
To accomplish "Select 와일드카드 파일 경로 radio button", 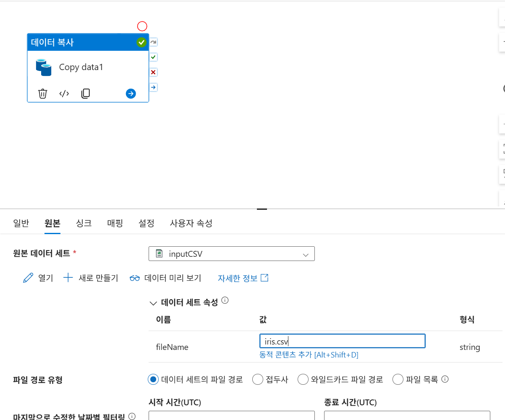I will pyautogui.click(x=303, y=380).
